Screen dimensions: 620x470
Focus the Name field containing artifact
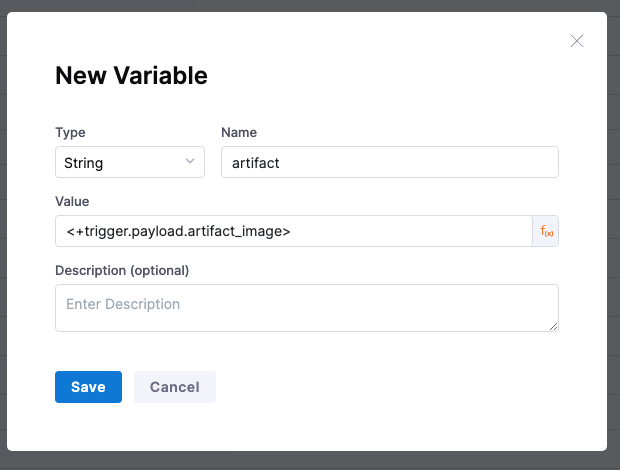[x=389, y=162]
